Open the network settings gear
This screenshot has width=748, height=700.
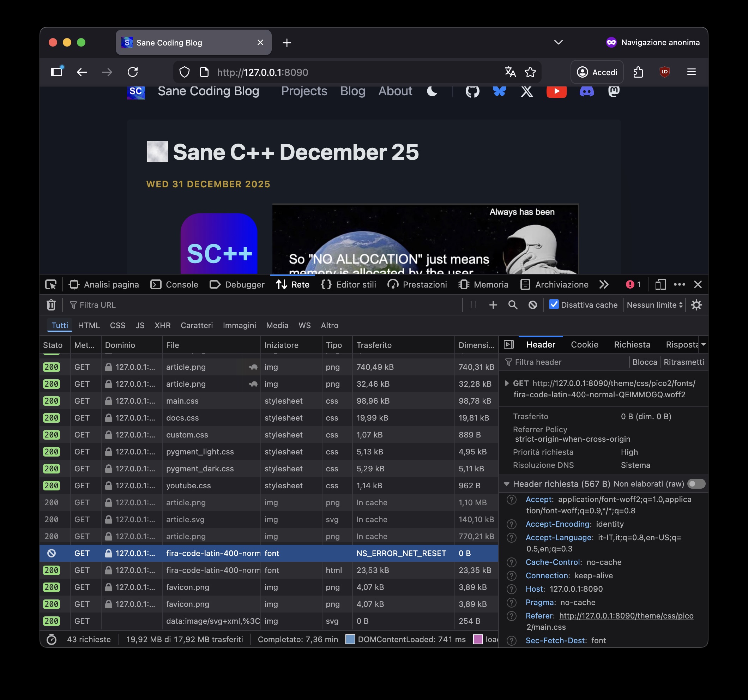(x=696, y=305)
